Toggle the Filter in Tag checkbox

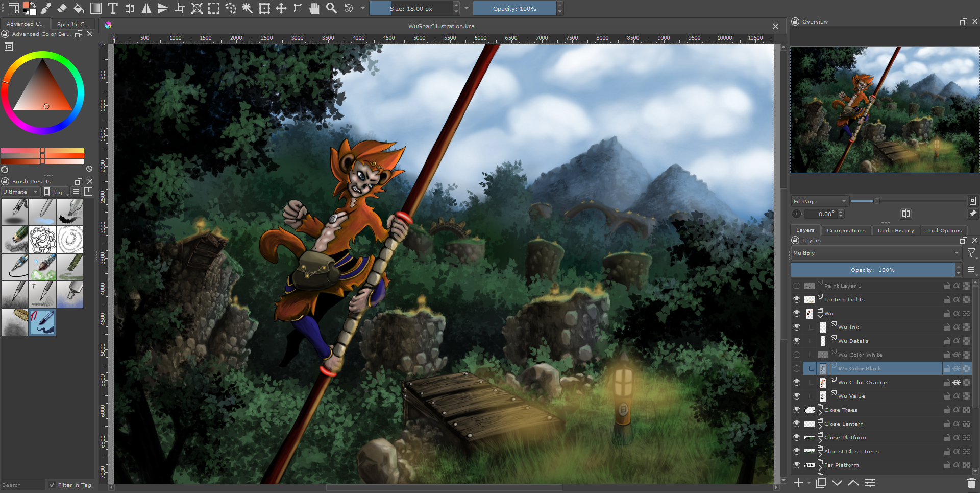[52, 485]
